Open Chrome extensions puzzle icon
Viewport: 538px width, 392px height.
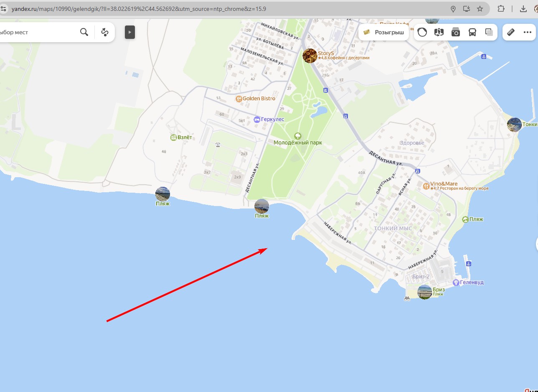pos(501,9)
